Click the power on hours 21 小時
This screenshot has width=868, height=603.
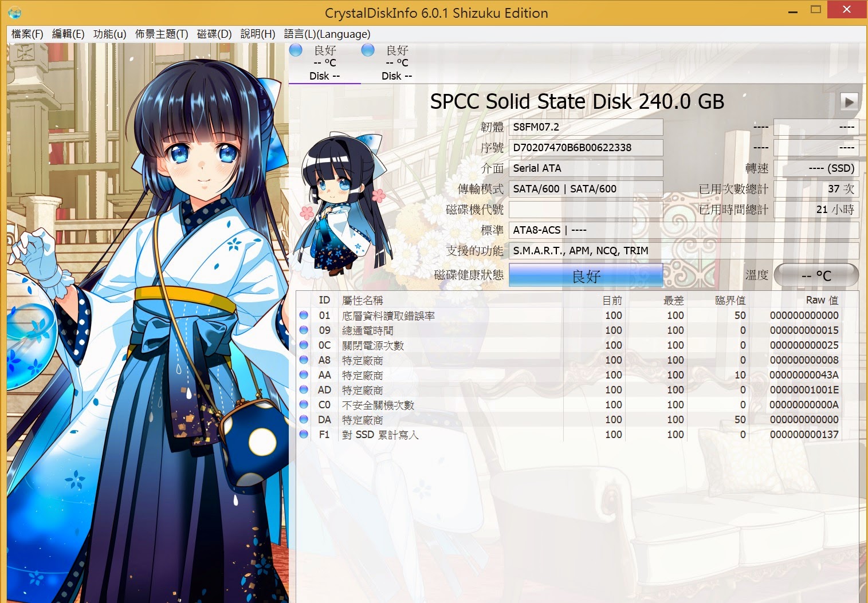point(816,210)
